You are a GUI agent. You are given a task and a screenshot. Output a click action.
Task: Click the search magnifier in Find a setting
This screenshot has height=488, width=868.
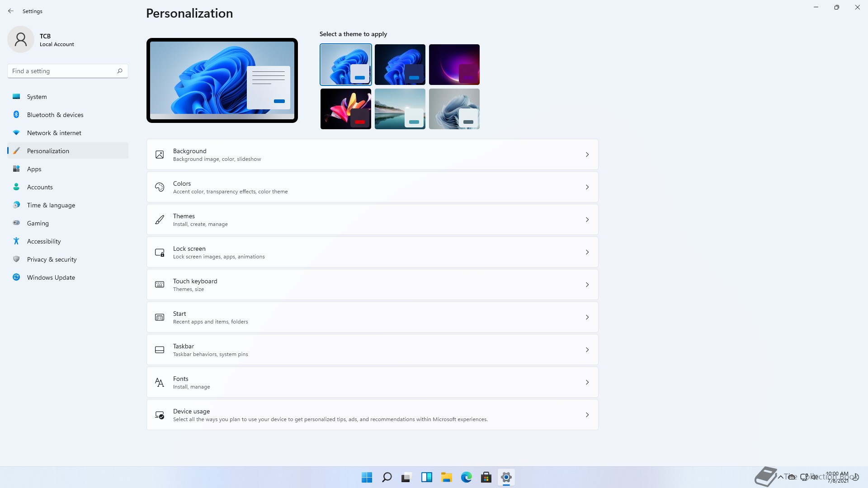click(120, 71)
